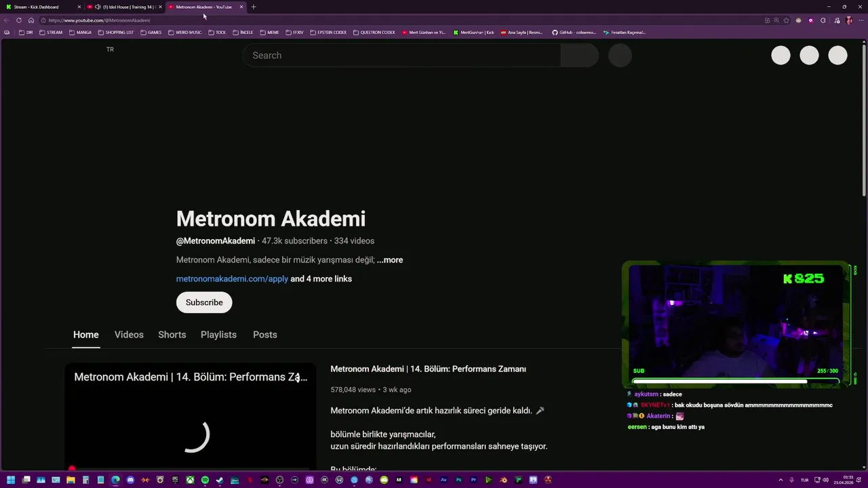
Task: Open the MEME bookmarks folder
Action: click(x=269, y=32)
